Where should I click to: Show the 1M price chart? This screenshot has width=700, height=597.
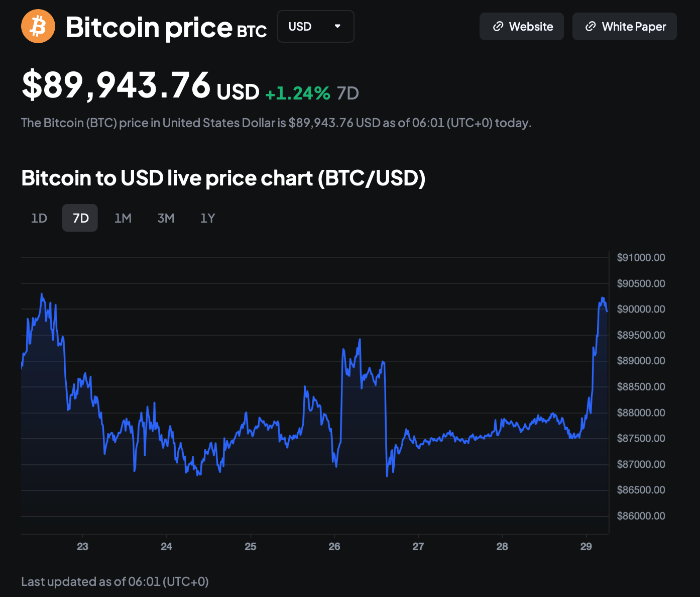[123, 218]
